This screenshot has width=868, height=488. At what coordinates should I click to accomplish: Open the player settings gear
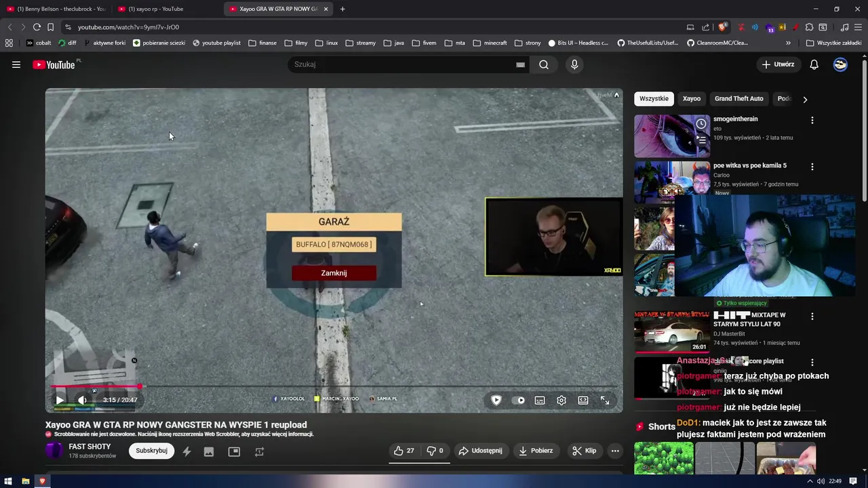tap(561, 400)
